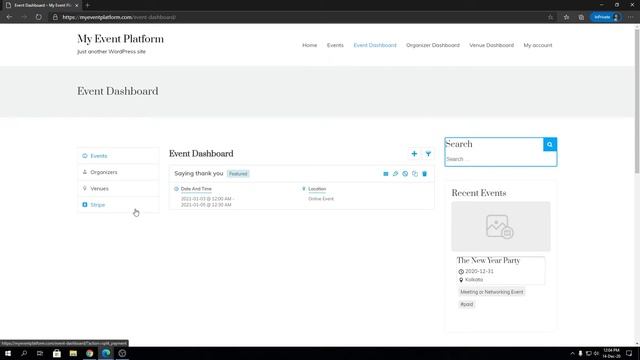Close the Event Dashboard browser tab

point(76,5)
